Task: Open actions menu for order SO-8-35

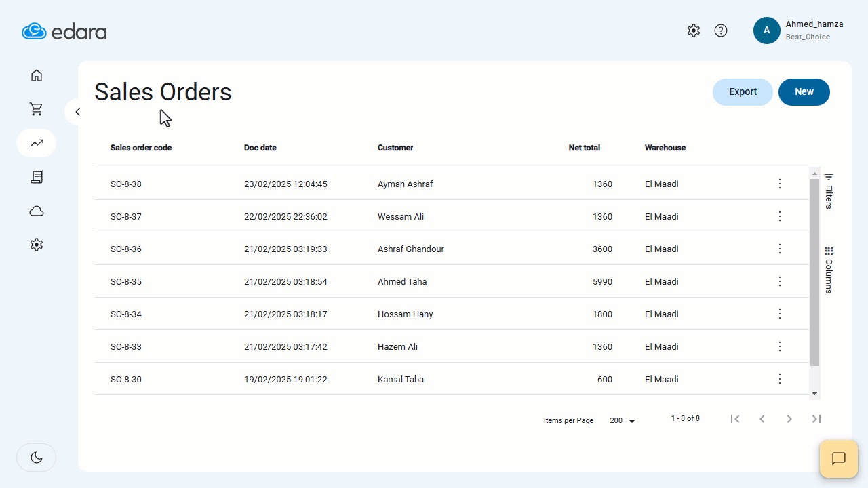Action: pos(780,281)
